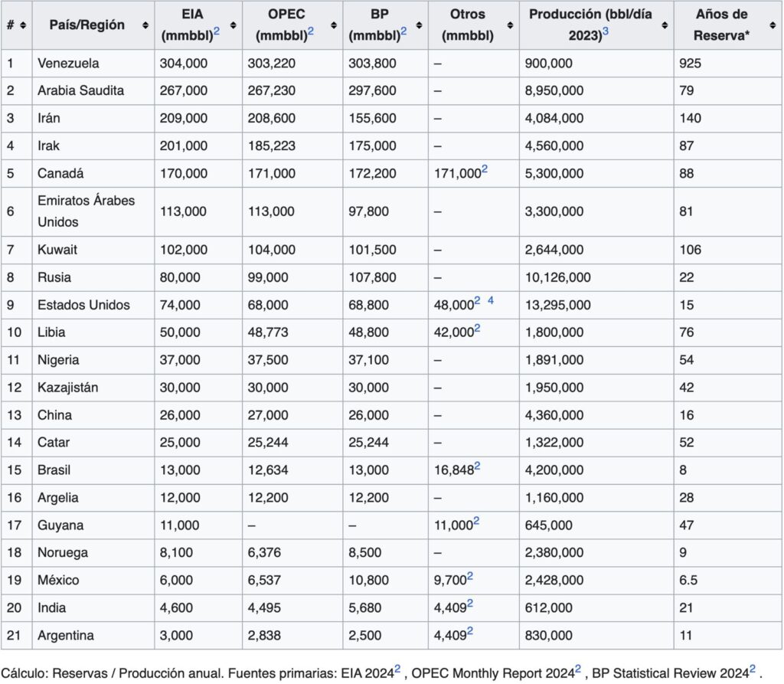Click the BP column sort arrows
Screen dimensions: 784x684
(x=420, y=25)
